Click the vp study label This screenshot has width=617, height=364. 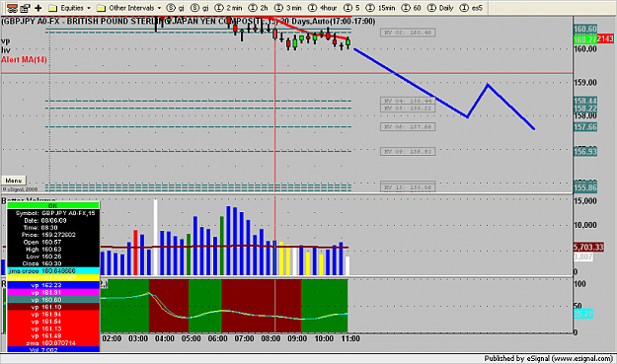(x=6, y=40)
